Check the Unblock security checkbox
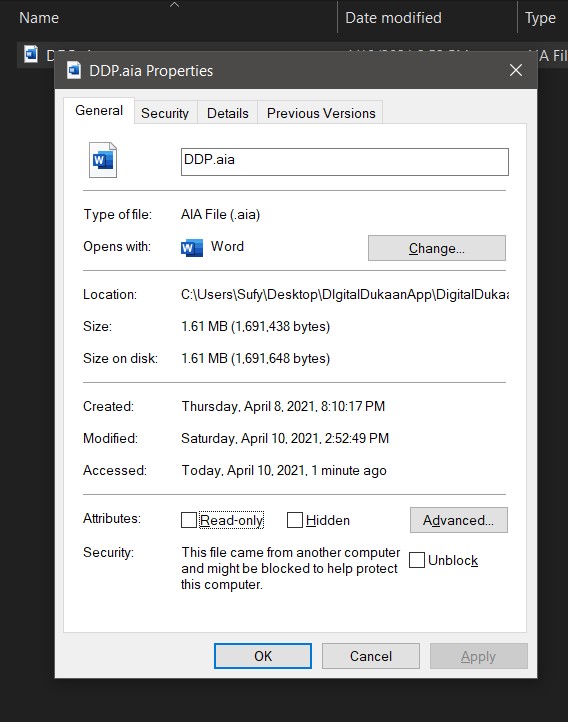 coord(417,560)
